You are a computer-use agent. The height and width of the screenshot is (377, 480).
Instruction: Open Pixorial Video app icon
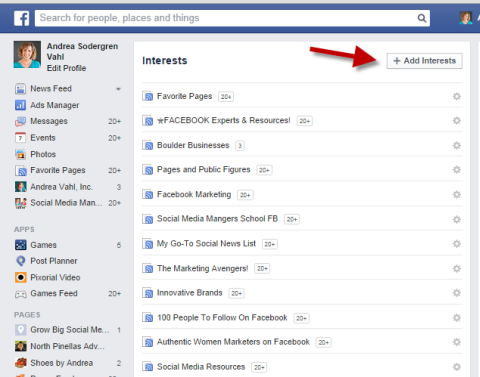click(x=20, y=277)
